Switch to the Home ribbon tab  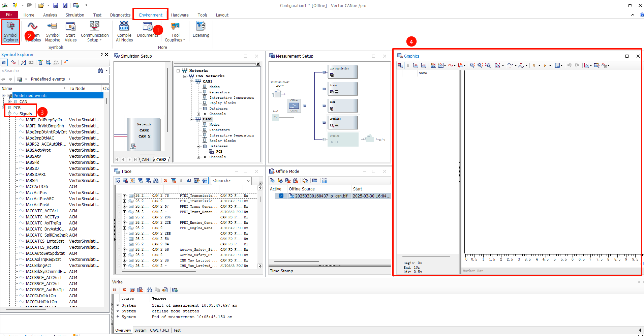pos(29,15)
